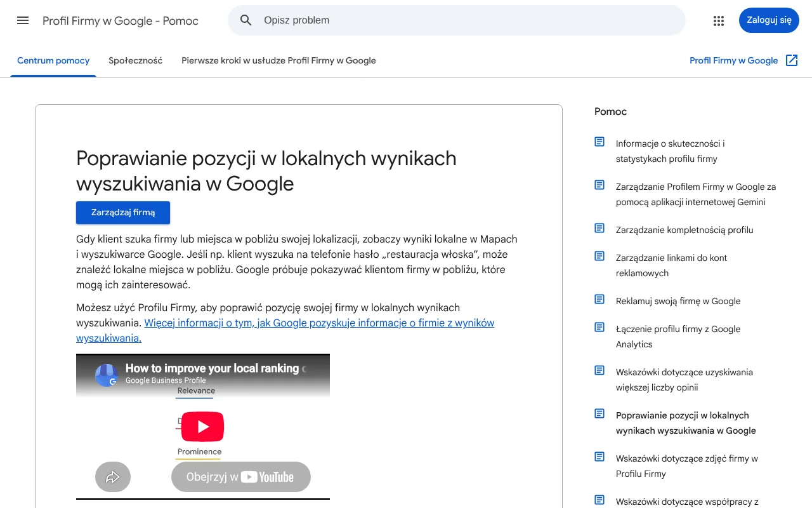The height and width of the screenshot is (508, 812).
Task: Open Reklamuj swoją firmę w Google article
Action: (x=678, y=301)
